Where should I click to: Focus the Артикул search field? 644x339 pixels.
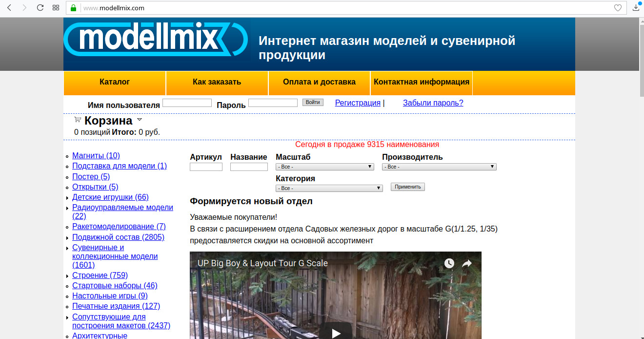[206, 167]
